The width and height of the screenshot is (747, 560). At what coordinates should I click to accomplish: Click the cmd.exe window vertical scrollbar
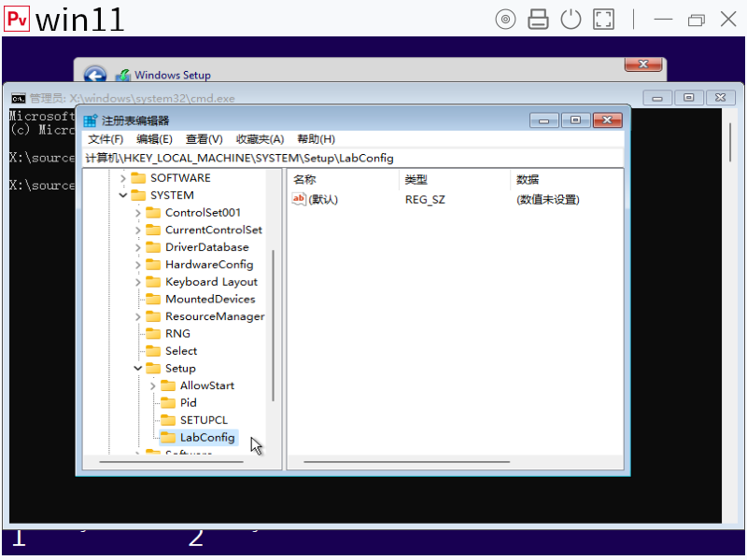click(x=729, y=143)
